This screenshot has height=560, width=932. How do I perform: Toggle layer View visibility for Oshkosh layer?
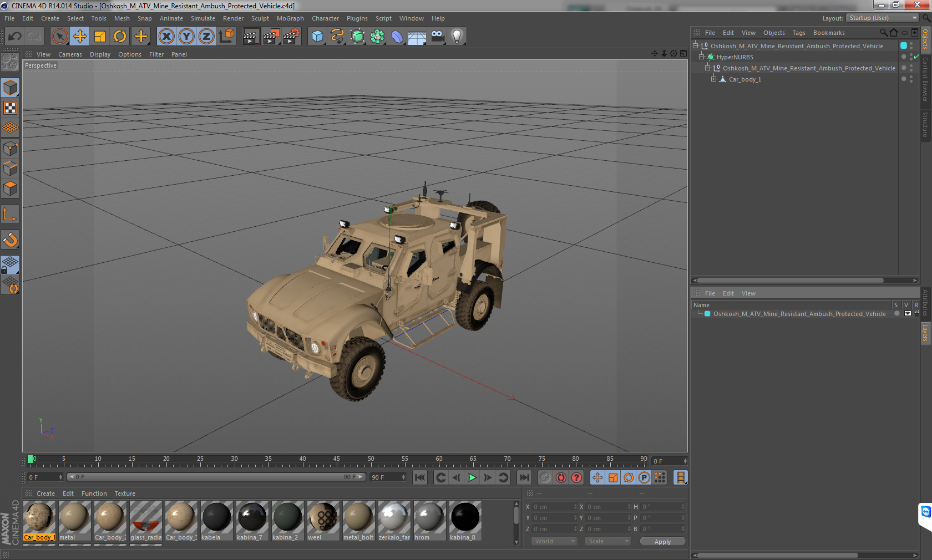pos(908,314)
